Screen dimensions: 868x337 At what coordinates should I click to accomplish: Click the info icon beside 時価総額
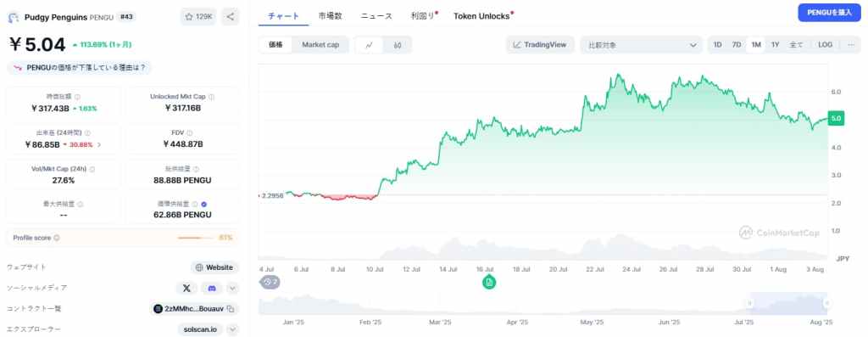coord(77,97)
